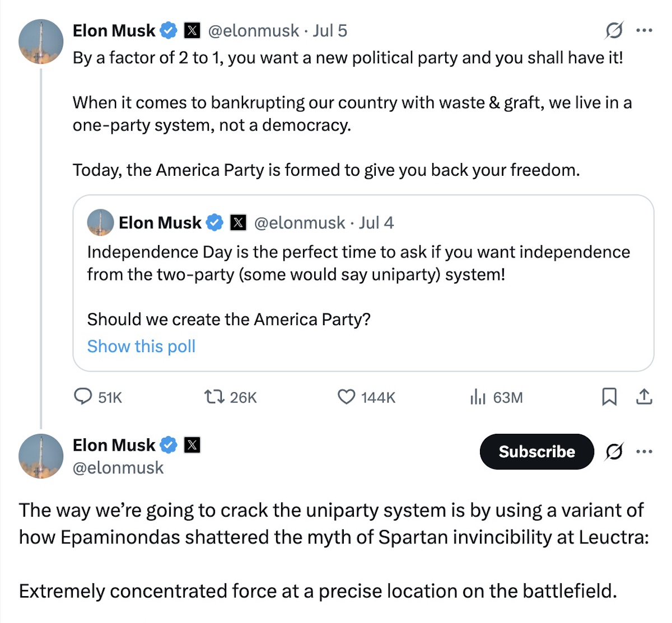Click the Grok icon on top post
Viewport: 672px width, 623px height.
coord(614,30)
